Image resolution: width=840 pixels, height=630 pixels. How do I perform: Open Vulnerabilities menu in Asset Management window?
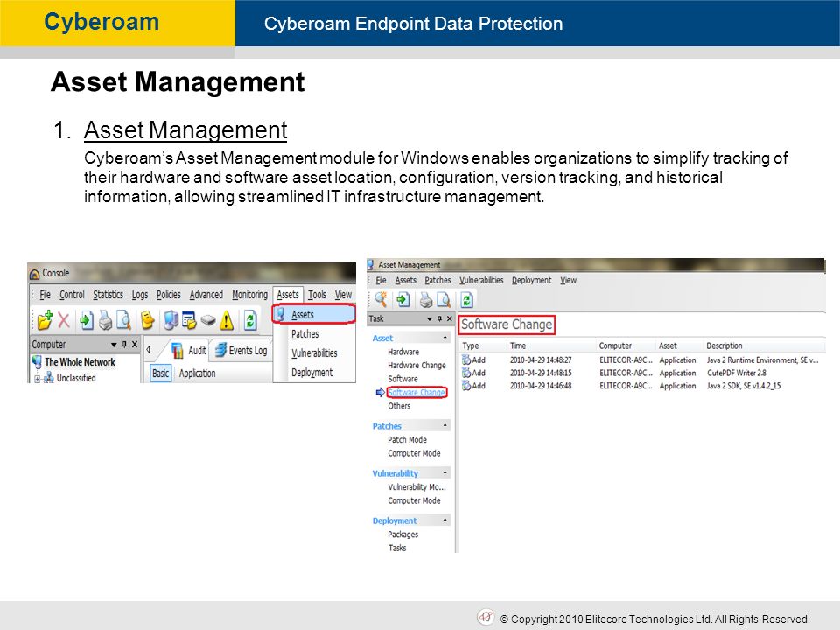481,280
